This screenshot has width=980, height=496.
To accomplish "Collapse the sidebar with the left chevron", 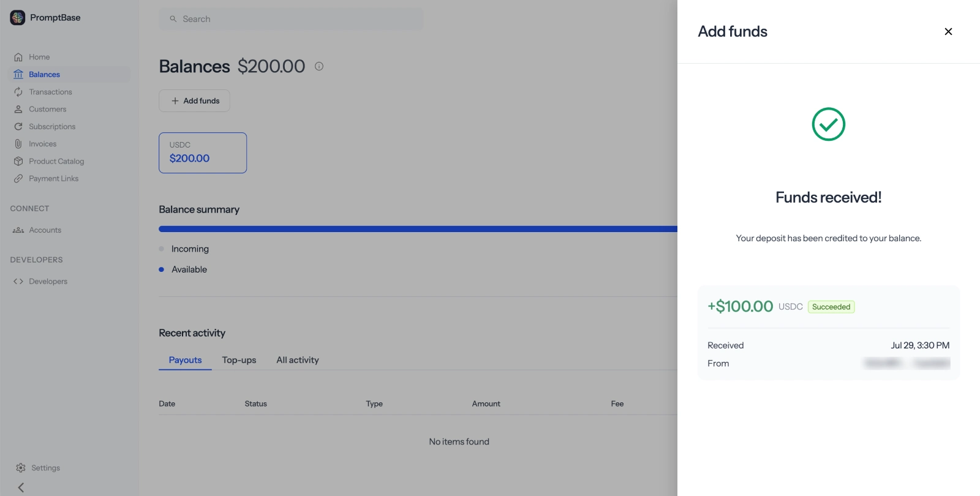I will click(x=21, y=487).
